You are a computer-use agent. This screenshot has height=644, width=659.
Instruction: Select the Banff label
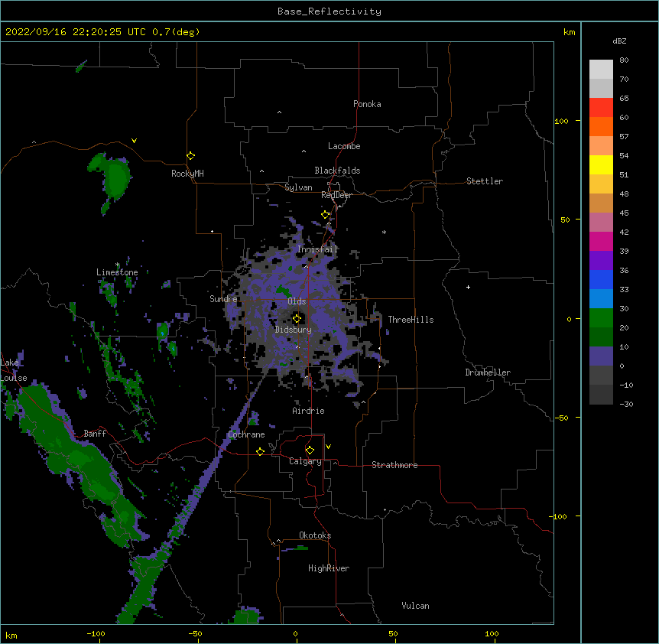(x=95, y=434)
